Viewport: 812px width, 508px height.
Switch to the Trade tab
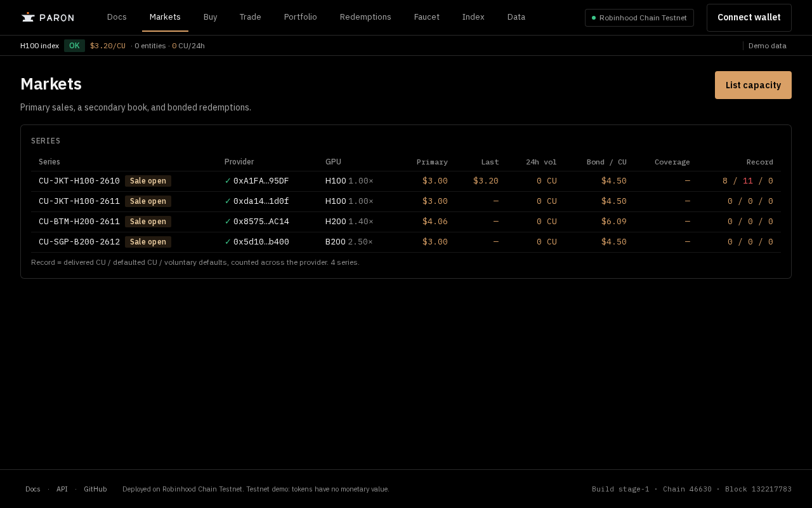pos(251,17)
